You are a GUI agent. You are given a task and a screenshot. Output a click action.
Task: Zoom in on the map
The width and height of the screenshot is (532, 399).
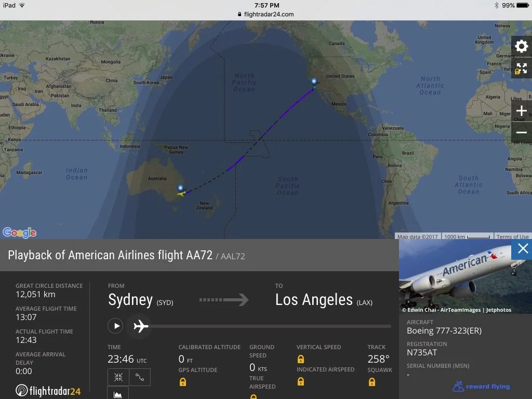click(522, 111)
